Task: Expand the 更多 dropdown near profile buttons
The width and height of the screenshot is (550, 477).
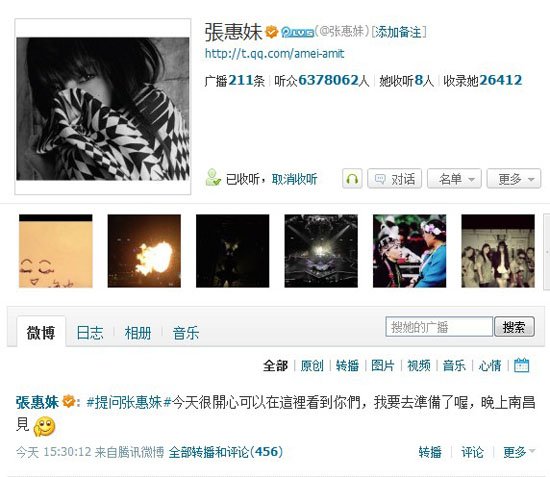Action: [x=514, y=179]
